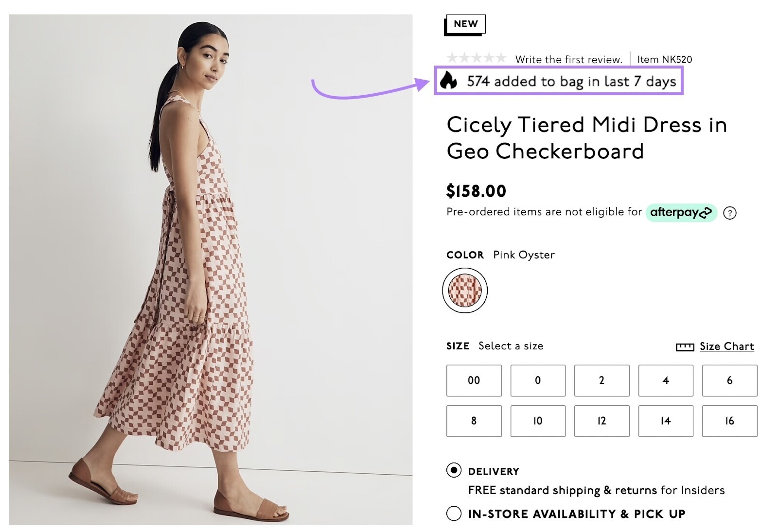Select the Delivery radio button
The height and width of the screenshot is (532, 778).
coord(453,470)
